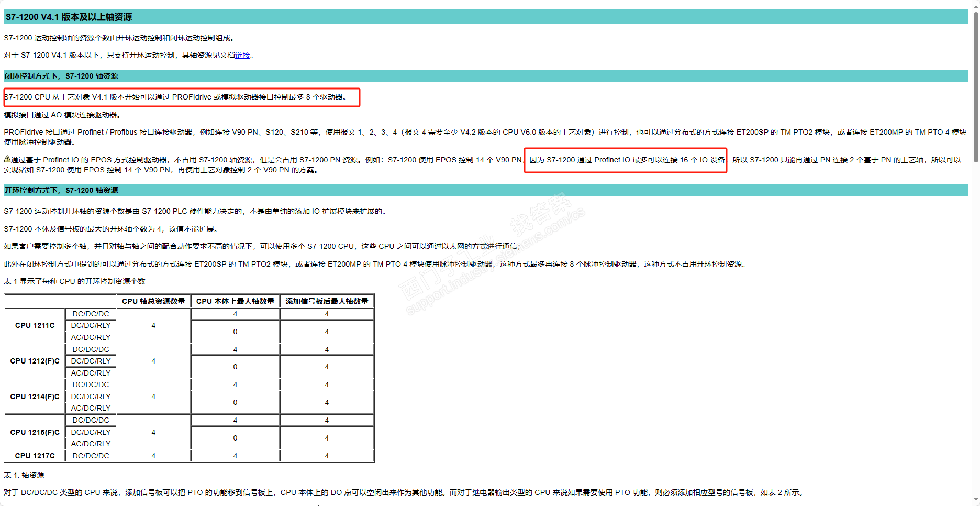Image resolution: width=980 pixels, height=506 pixels.
Task: Select the CPU 1215(F)C row label
Action: tap(35, 432)
